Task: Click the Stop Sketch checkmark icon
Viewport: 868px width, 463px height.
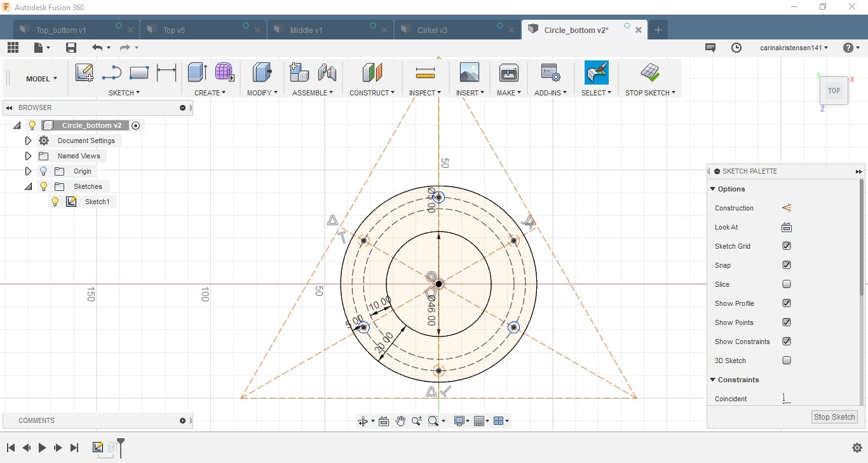Action: coord(650,72)
